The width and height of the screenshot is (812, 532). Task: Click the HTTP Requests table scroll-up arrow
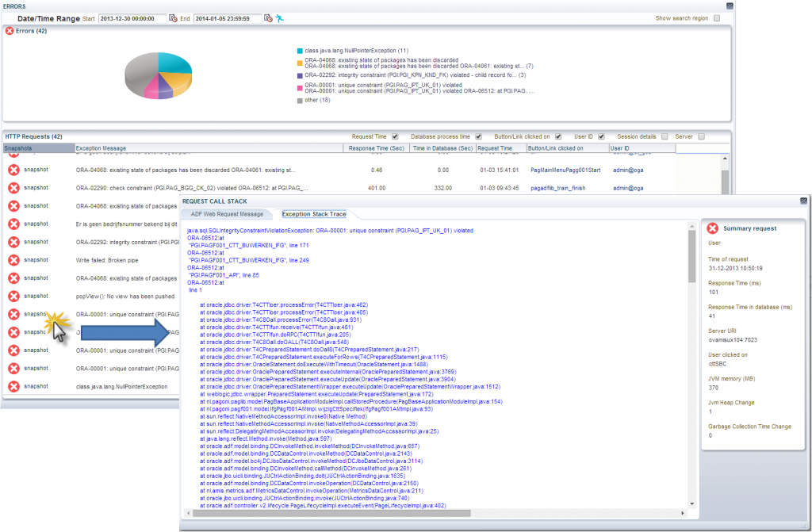(725, 159)
